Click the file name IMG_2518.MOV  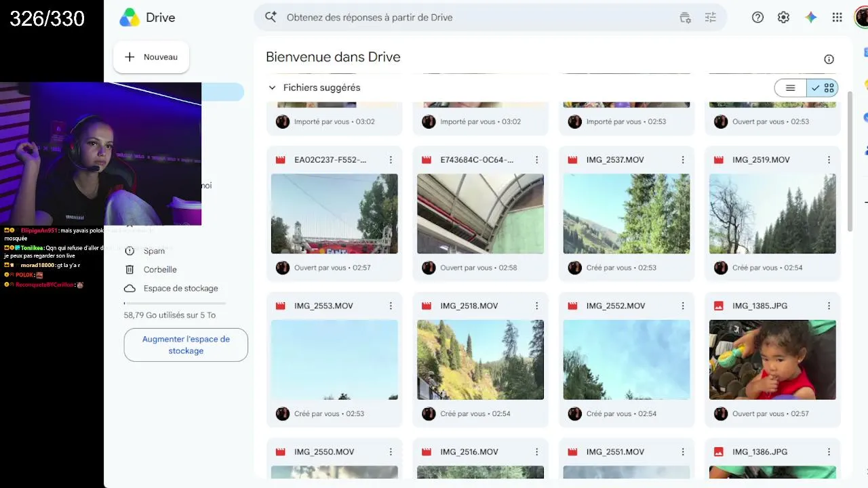click(x=469, y=306)
